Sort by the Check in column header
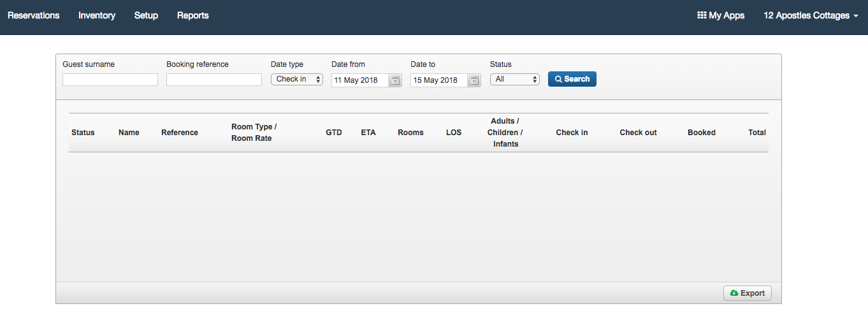The height and width of the screenshot is (313, 868). pyautogui.click(x=572, y=133)
